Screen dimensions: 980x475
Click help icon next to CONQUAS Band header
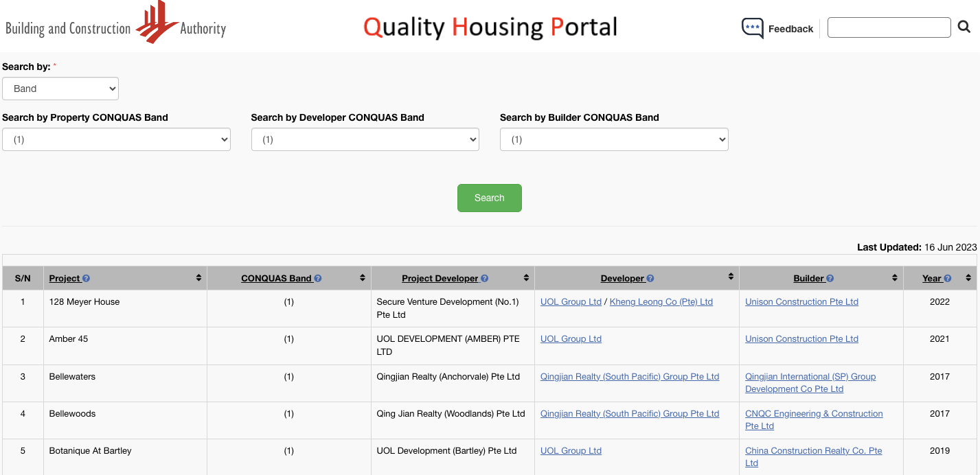pos(318,279)
